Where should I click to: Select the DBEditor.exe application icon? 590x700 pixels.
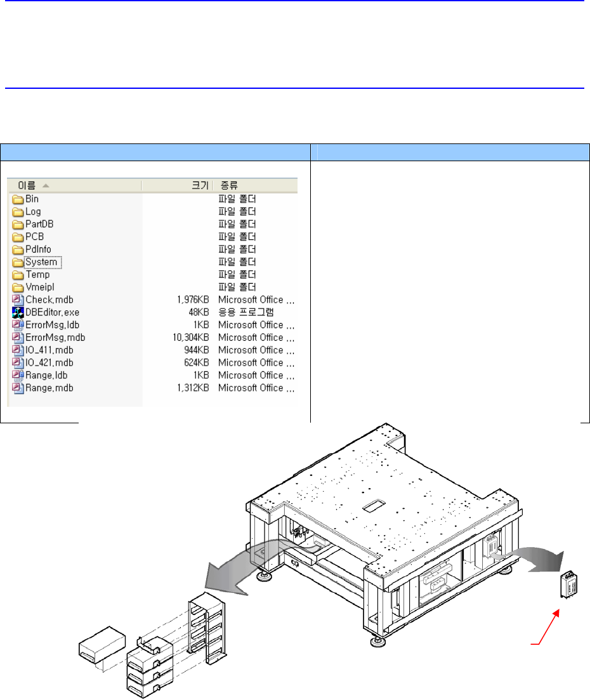[x=18, y=312]
